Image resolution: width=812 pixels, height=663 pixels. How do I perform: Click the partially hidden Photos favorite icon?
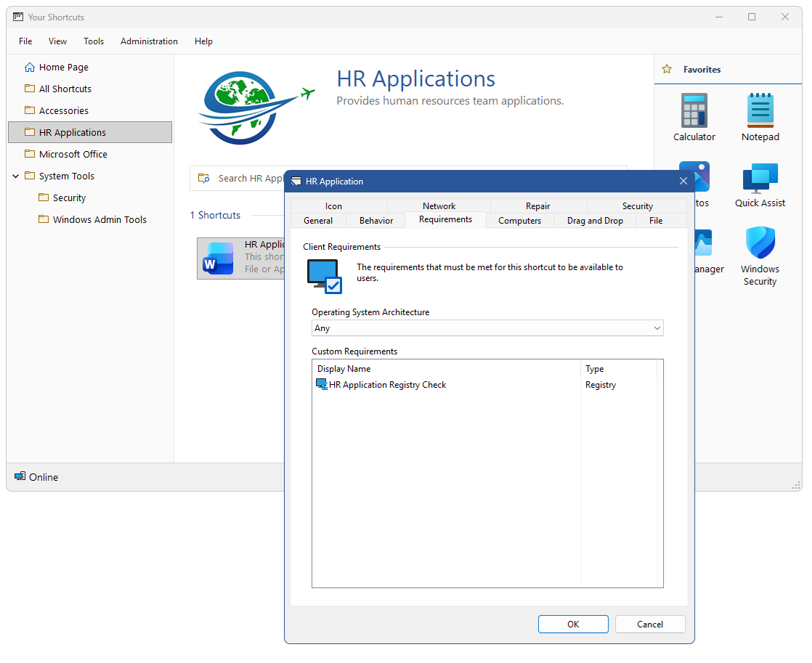coord(702,176)
